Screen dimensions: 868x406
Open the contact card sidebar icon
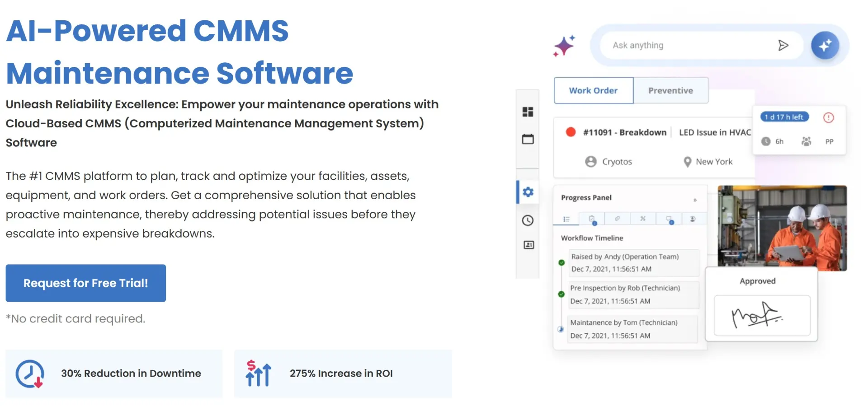[528, 245]
